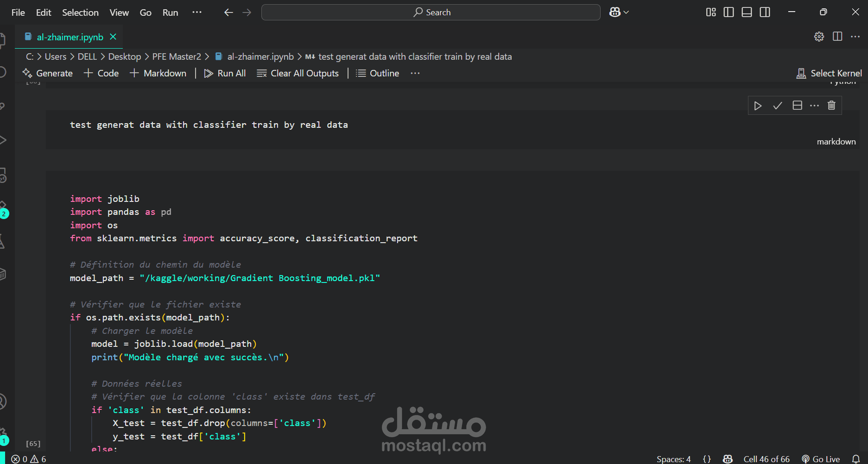This screenshot has height=464, width=868.
Task: Click the markdown cell text to edit it
Action: 209,125
